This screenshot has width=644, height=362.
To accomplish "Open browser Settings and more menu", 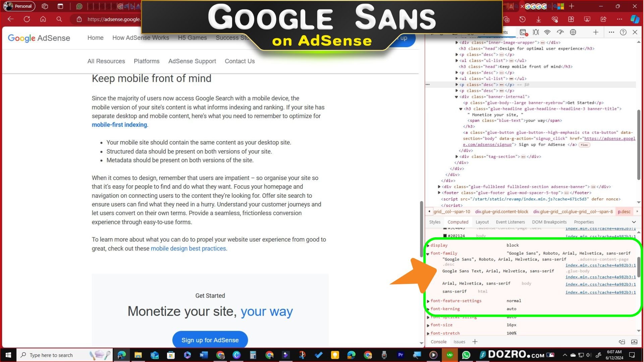I will coord(619,19).
